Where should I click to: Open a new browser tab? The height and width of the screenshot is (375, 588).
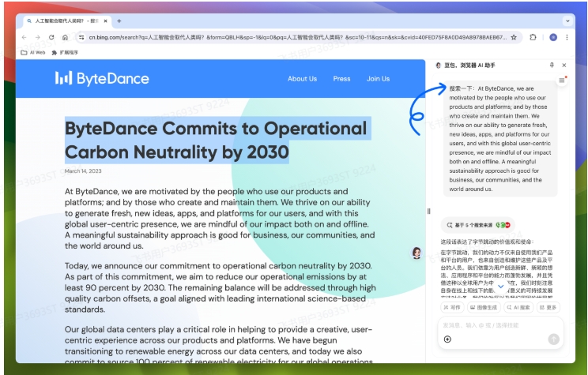click(119, 21)
